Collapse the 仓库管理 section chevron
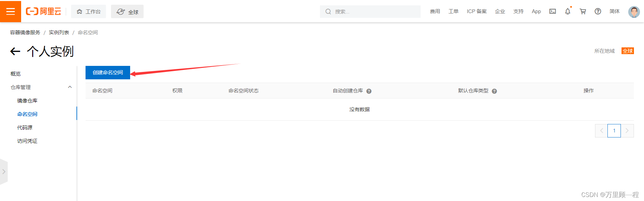The image size is (644, 201). point(70,87)
